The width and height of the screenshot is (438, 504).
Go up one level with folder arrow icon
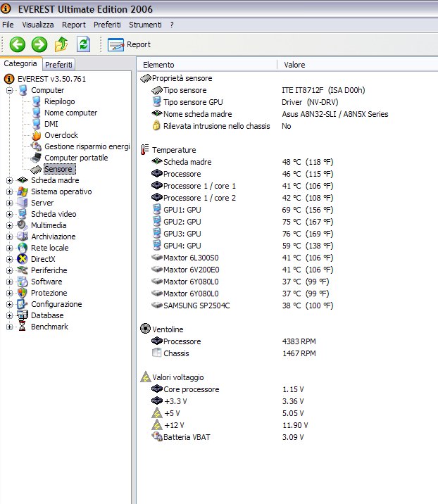pyautogui.click(x=61, y=44)
